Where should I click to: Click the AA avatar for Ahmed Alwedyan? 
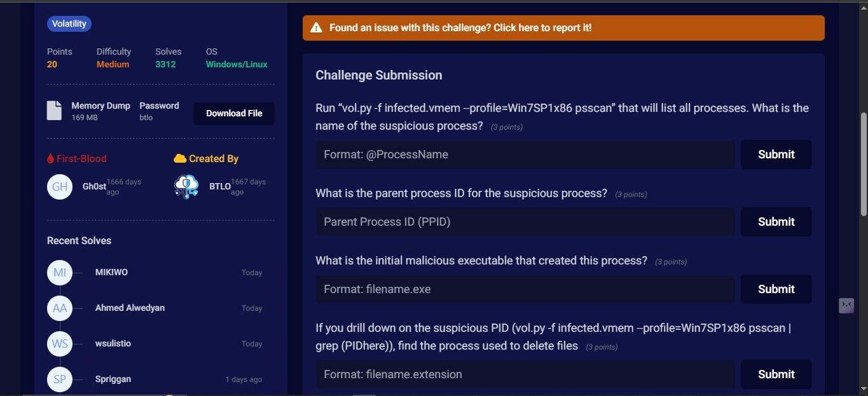coord(60,308)
